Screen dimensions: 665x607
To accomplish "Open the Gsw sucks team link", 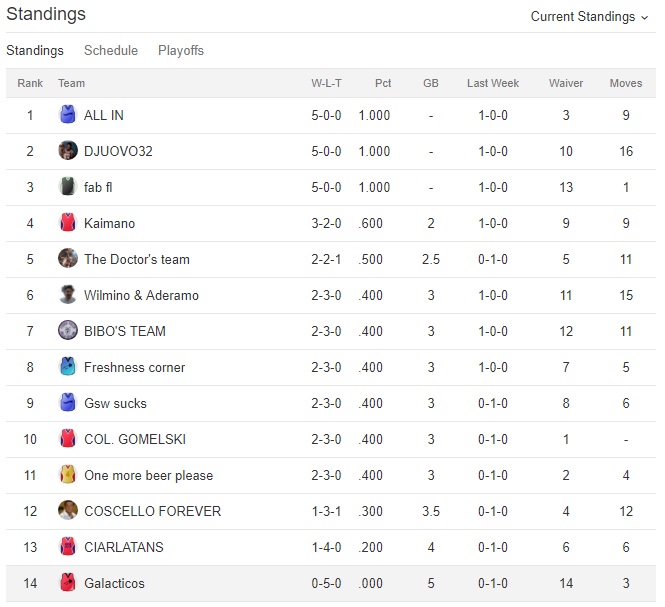I will (115, 403).
